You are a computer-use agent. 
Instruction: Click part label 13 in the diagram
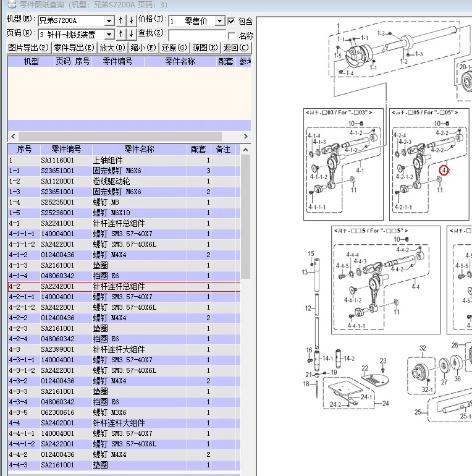click(x=305, y=272)
